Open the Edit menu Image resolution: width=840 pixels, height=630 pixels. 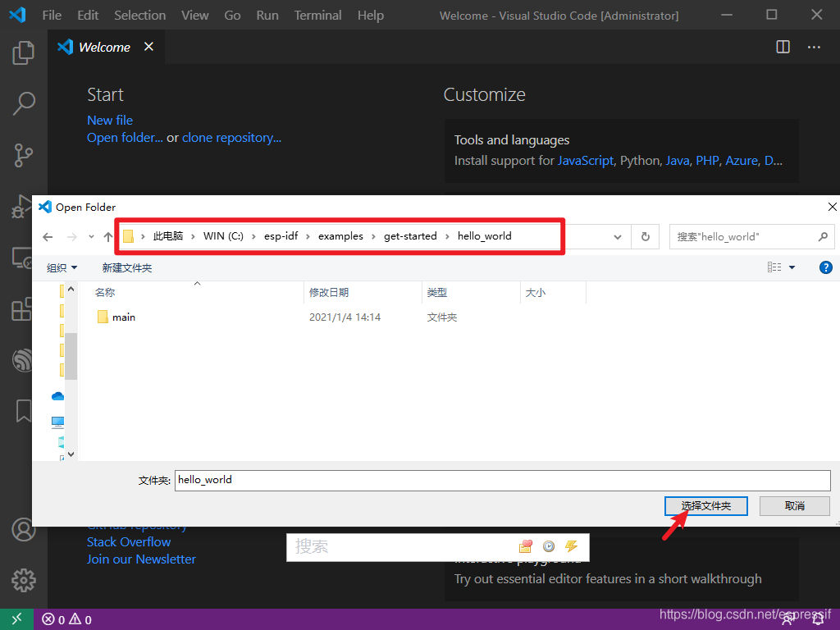click(88, 15)
